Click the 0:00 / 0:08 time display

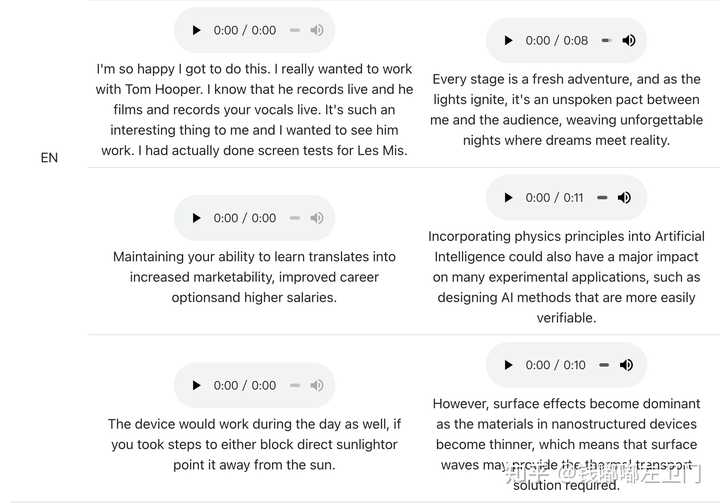click(x=557, y=40)
